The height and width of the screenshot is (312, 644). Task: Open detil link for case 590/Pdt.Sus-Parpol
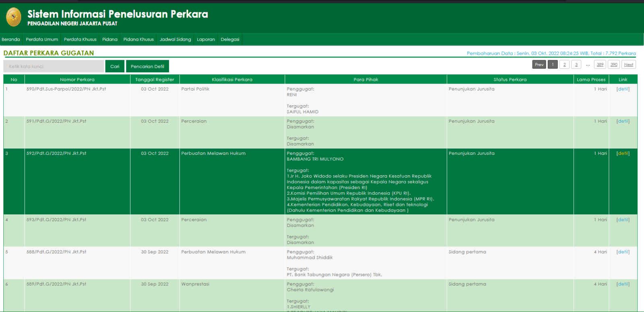623,89
